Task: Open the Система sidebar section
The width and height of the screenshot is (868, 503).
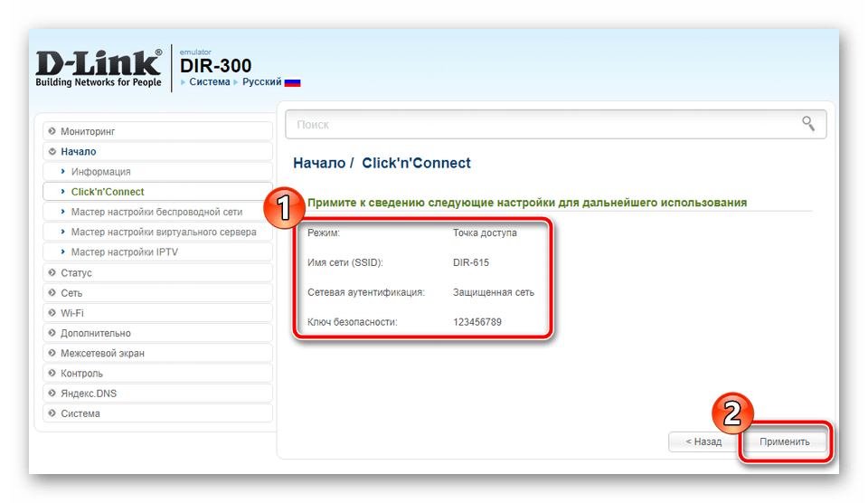Action: coord(157,413)
